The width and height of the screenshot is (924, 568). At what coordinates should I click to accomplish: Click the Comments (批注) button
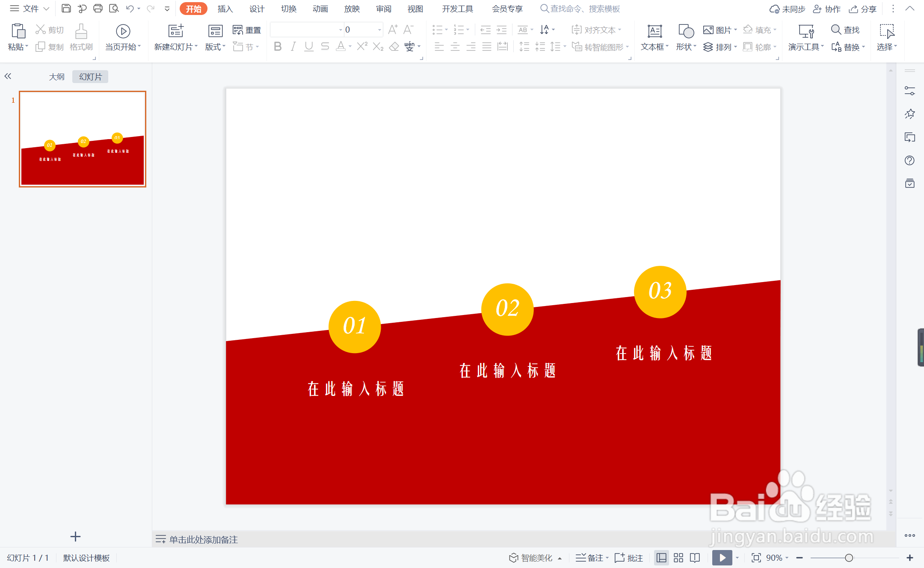[x=629, y=558]
